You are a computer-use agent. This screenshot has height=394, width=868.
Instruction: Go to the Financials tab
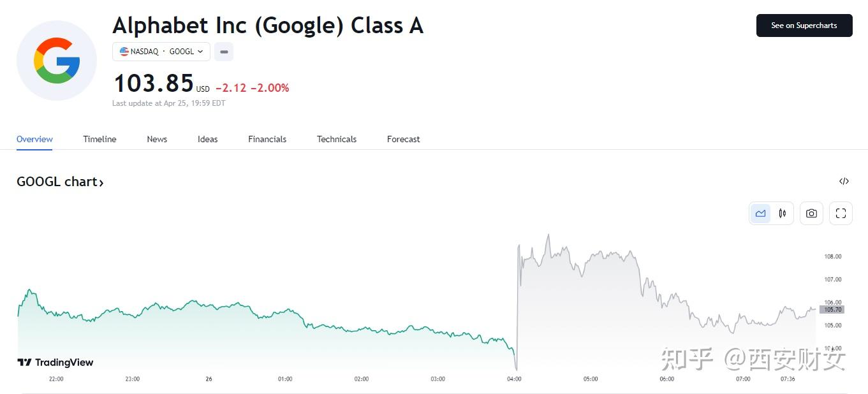267,139
